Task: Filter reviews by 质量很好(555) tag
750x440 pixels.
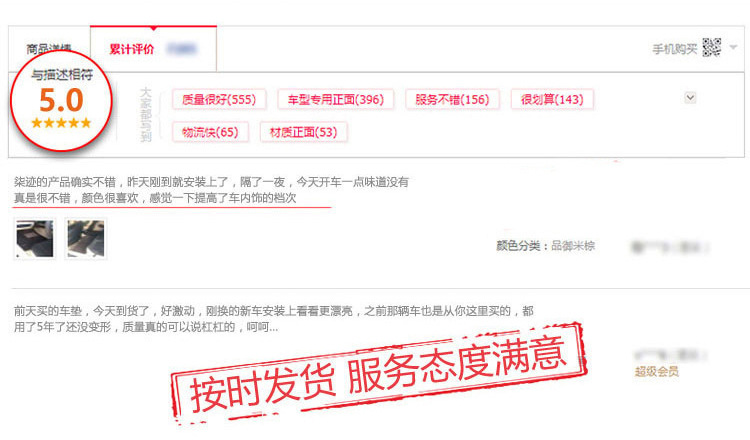Action: tap(219, 99)
